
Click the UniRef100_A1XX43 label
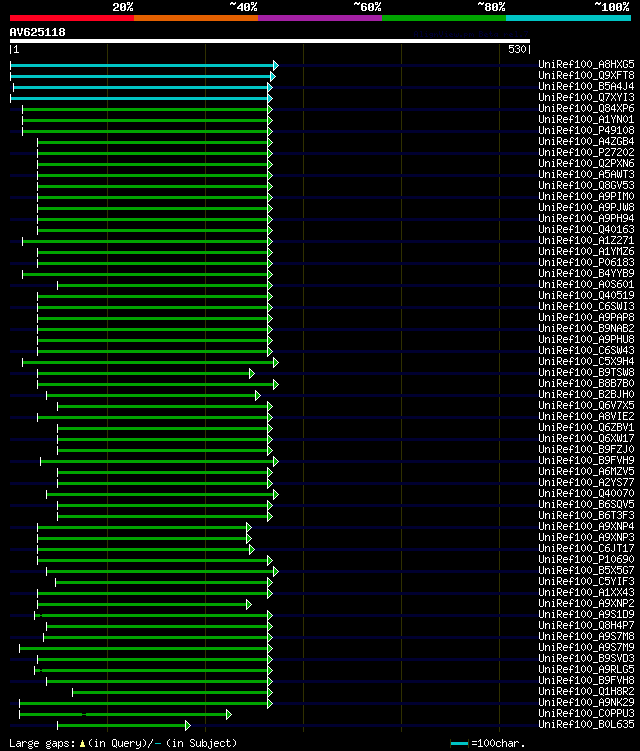tap(586, 593)
